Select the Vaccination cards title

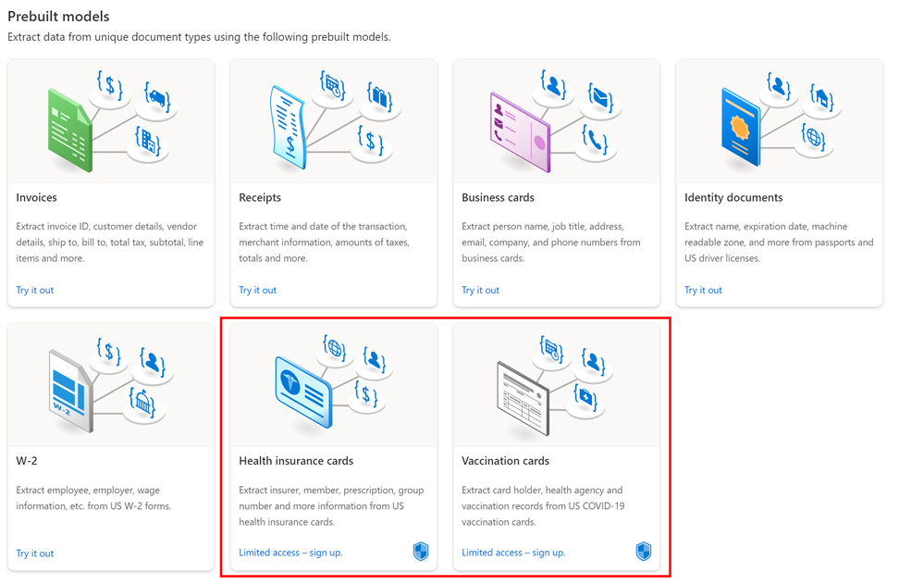[505, 461]
